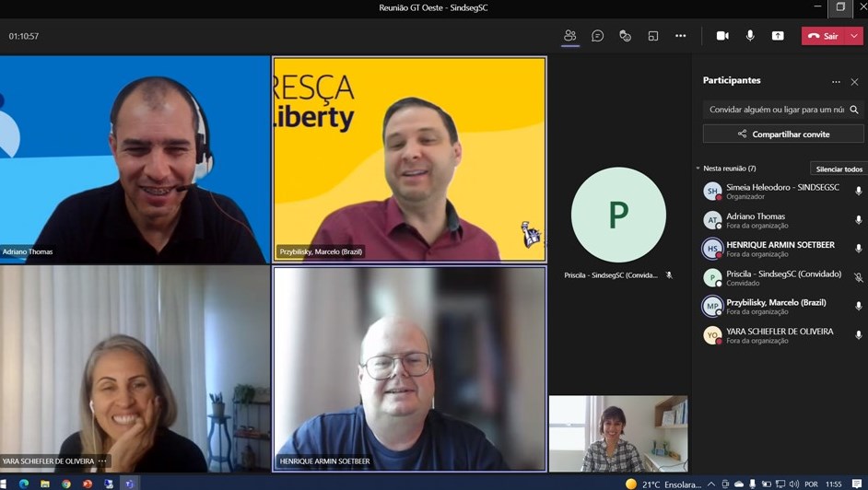Click the share content icon

778,36
